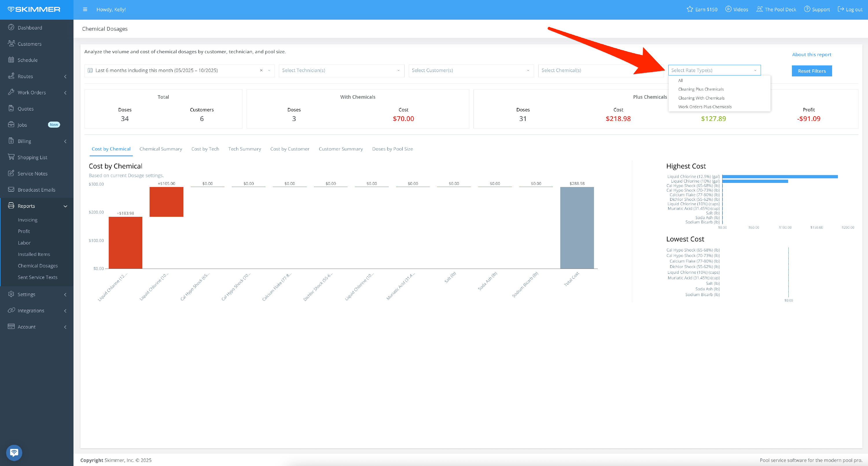Open the Select Customer(s) dropdown
The height and width of the screenshot is (466, 868).
(471, 70)
